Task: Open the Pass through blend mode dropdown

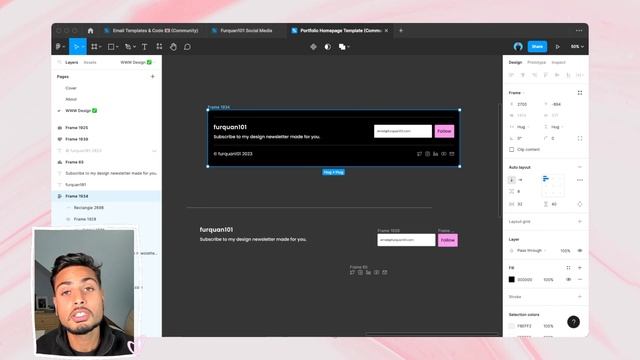Action: tap(531, 251)
